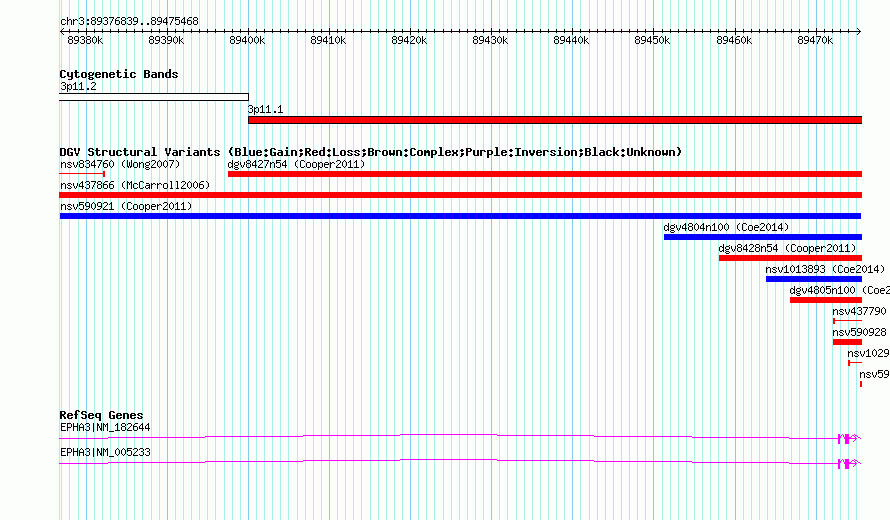Open variant label nsv1013893 (Coe2014)

point(825,269)
